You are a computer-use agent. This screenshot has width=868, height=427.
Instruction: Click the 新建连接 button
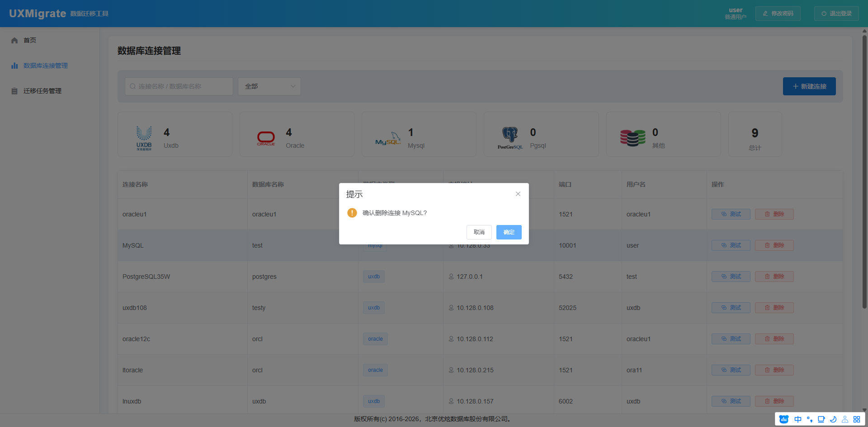pos(809,86)
